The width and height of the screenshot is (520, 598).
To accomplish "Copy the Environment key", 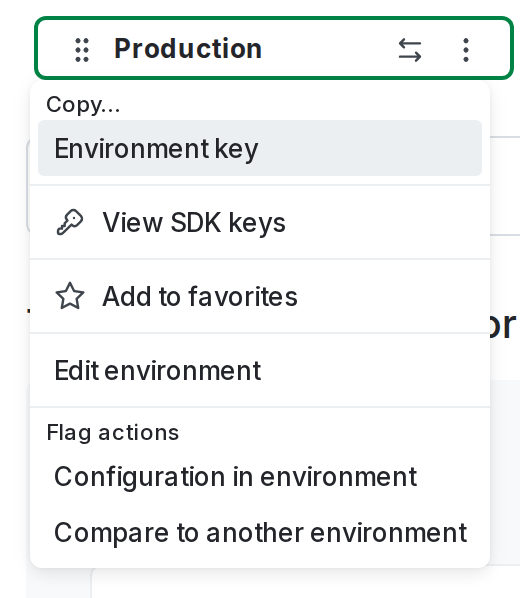I will tap(260, 148).
